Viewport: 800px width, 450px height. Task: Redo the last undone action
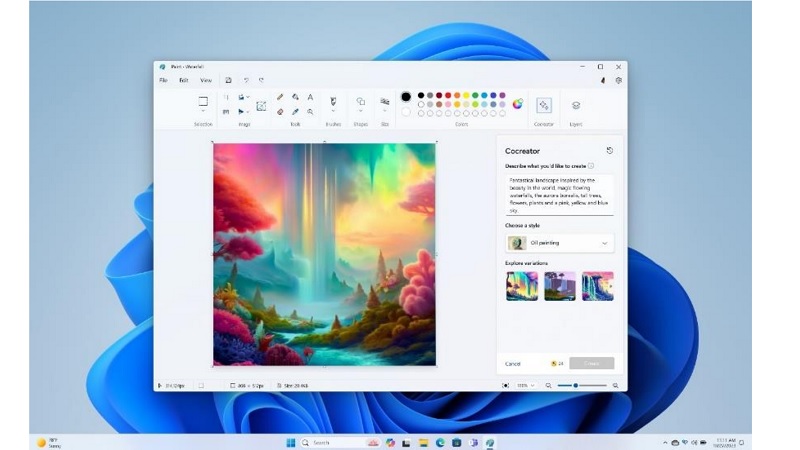261,80
